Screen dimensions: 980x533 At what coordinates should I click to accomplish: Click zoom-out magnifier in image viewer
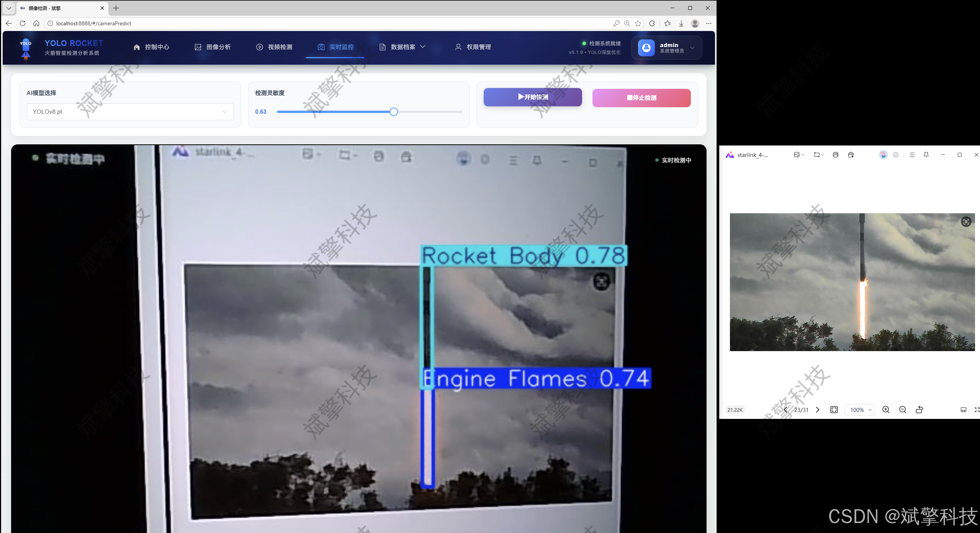902,410
